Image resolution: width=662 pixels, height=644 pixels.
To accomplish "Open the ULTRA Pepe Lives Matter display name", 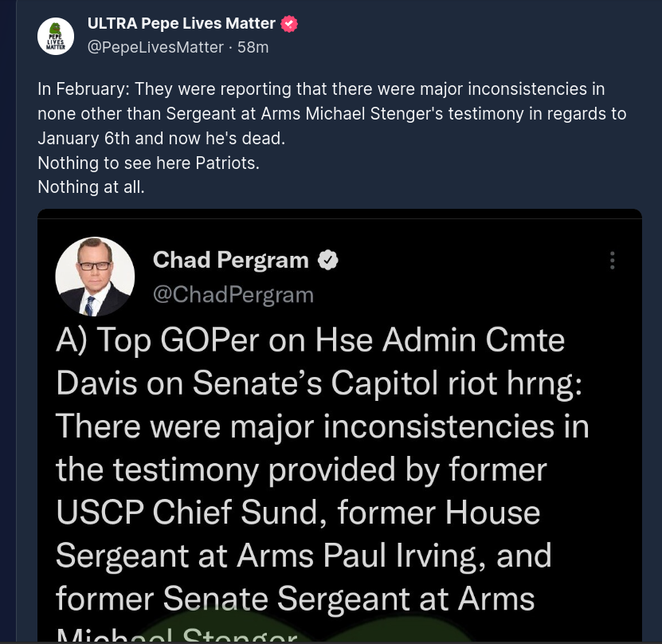I will pyautogui.click(x=181, y=24).
